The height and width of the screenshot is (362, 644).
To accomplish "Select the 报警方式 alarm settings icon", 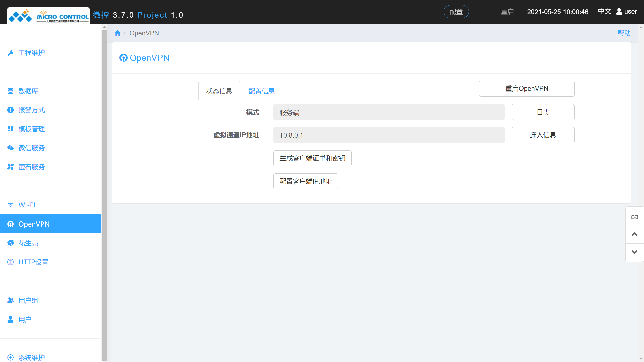I will coord(10,110).
